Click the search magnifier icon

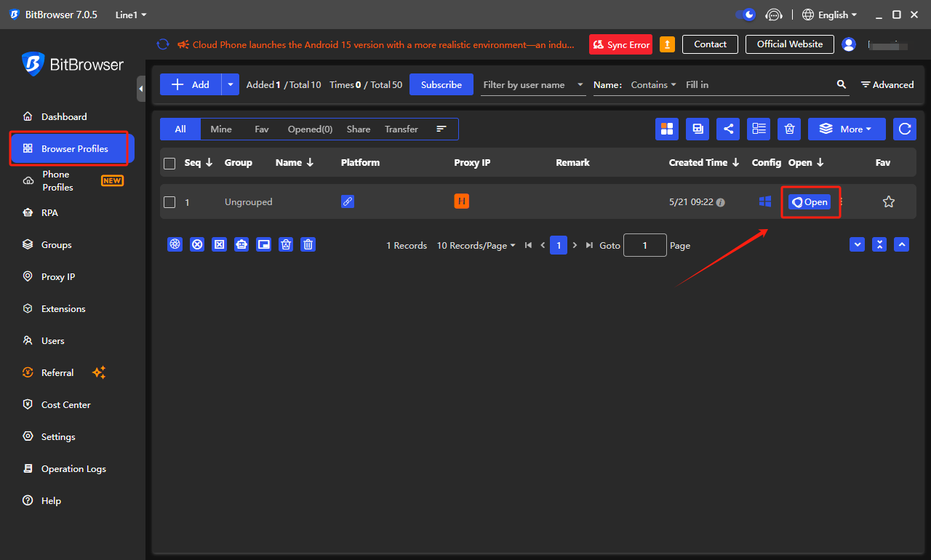click(x=842, y=84)
